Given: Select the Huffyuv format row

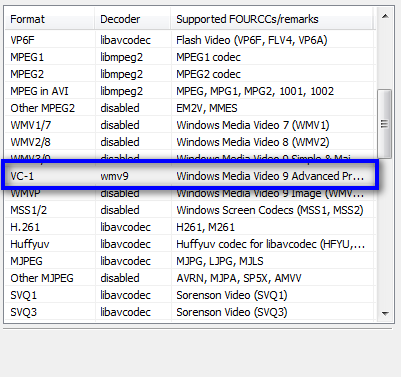Looking at the screenshot, I should [x=190, y=244].
